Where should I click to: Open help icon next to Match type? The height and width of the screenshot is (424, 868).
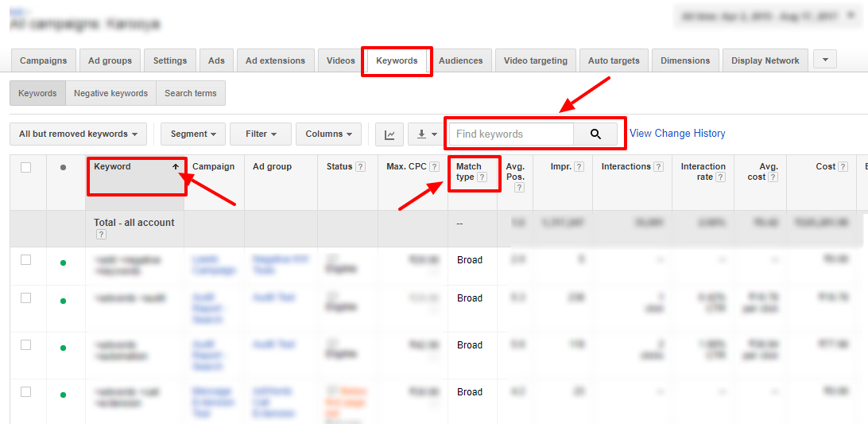click(x=482, y=177)
